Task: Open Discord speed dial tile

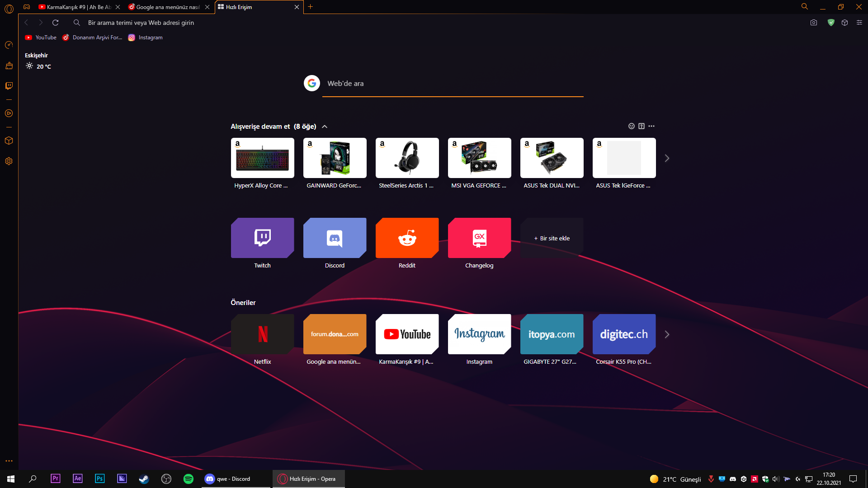Action: click(335, 238)
